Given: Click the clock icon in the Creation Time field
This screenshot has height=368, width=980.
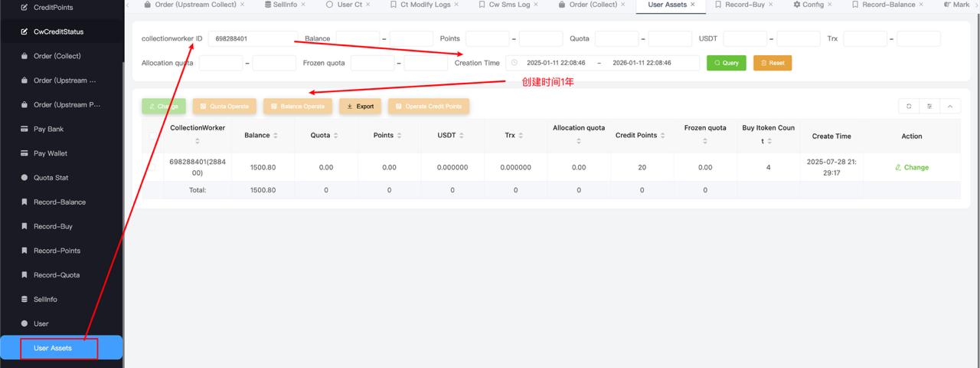Looking at the screenshot, I should [514, 63].
